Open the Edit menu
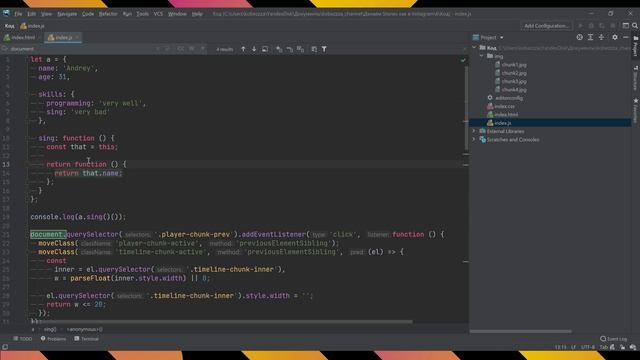Screen dimensions: 640x360 click(31, 14)
